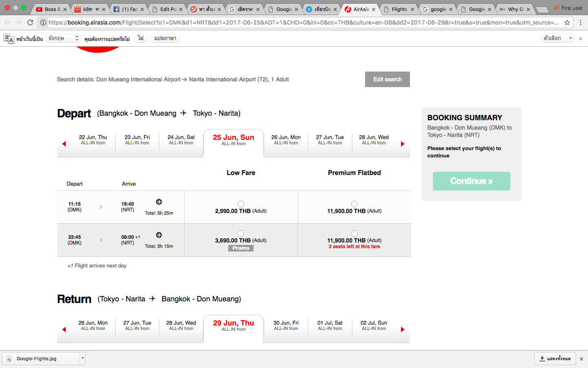The image size is (588, 368).
Task: Select Low Fare 3,690.00 THB radio
Action: coord(241,233)
